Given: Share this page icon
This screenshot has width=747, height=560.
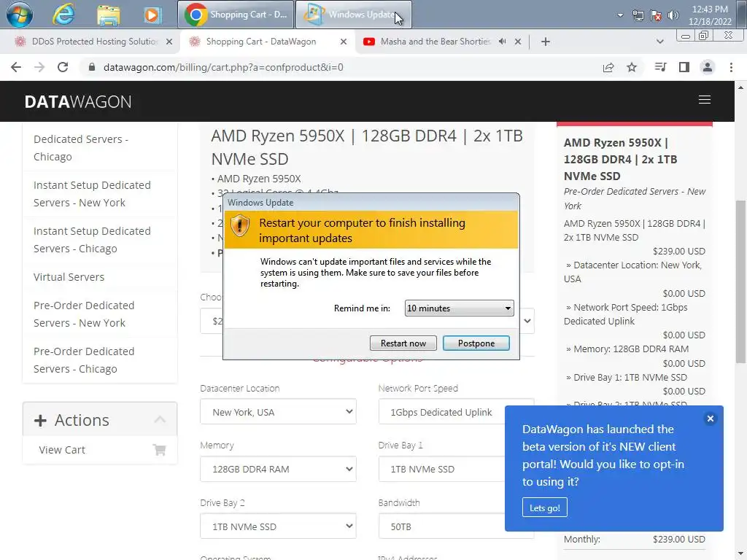Looking at the screenshot, I should click(x=608, y=67).
